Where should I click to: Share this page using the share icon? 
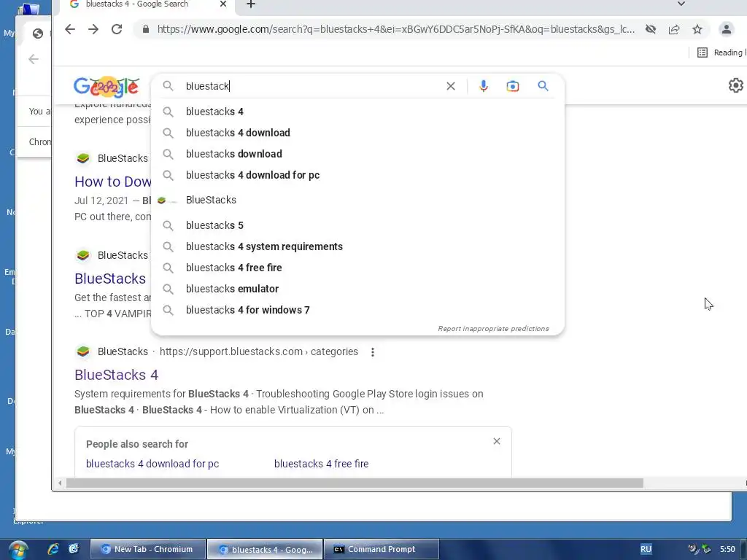click(x=673, y=29)
